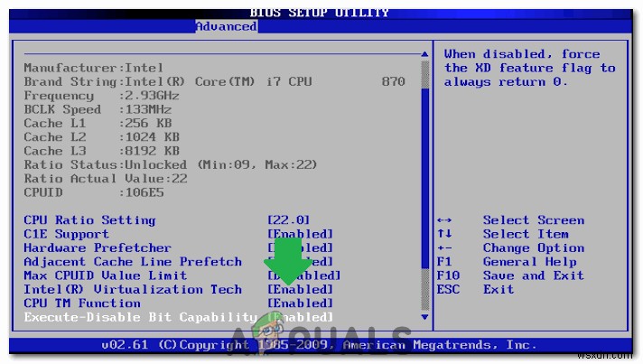This screenshot has height=364, width=643.
Task: Open the [22.0] CPU ratio value
Action: [288, 220]
